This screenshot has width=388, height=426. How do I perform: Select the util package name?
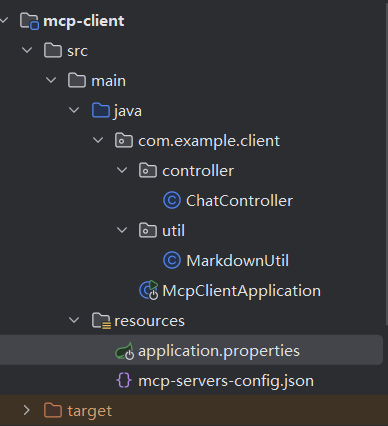[x=173, y=231]
